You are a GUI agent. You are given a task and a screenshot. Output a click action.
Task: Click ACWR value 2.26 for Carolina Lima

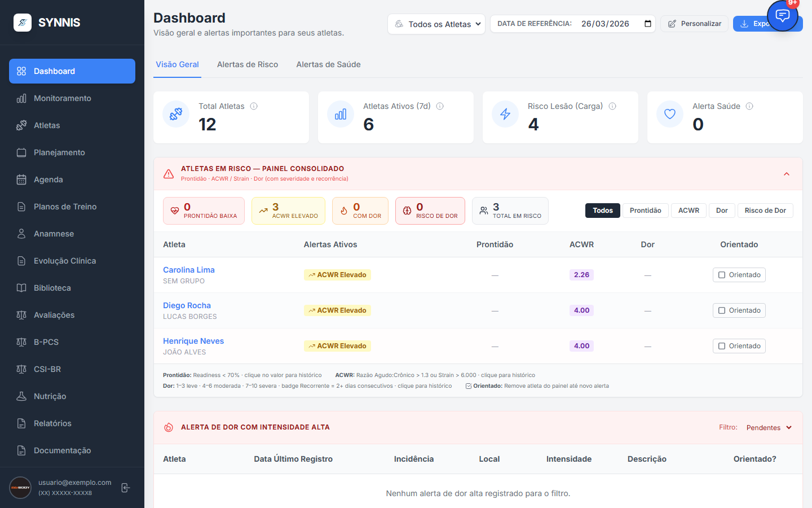tap(581, 275)
